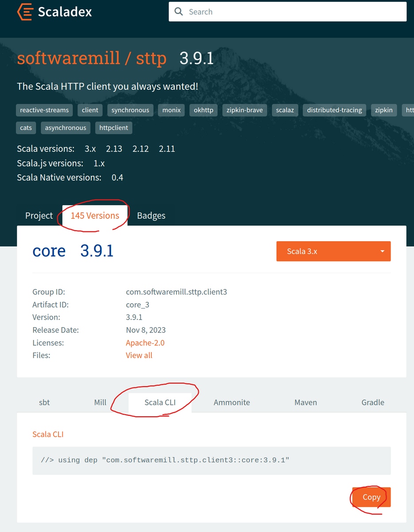414x532 pixels.
Task: Open the sttp project title link
Action: point(151,58)
